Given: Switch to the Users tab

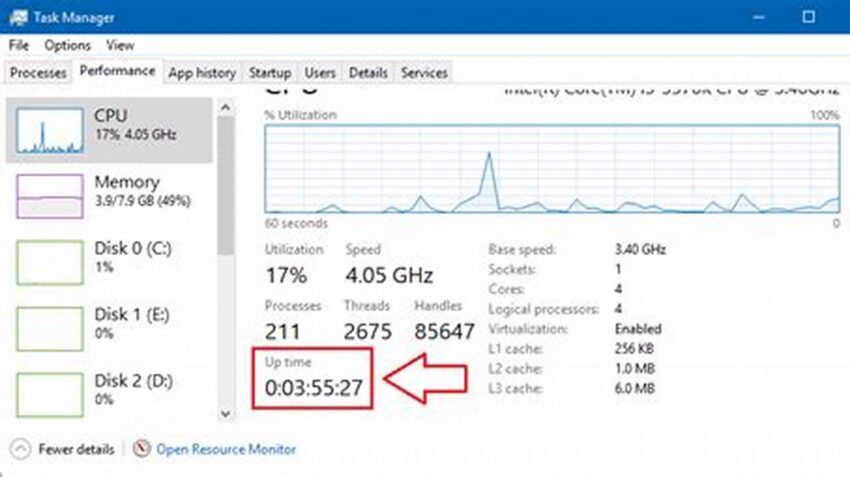Looking at the screenshot, I should 320,73.
